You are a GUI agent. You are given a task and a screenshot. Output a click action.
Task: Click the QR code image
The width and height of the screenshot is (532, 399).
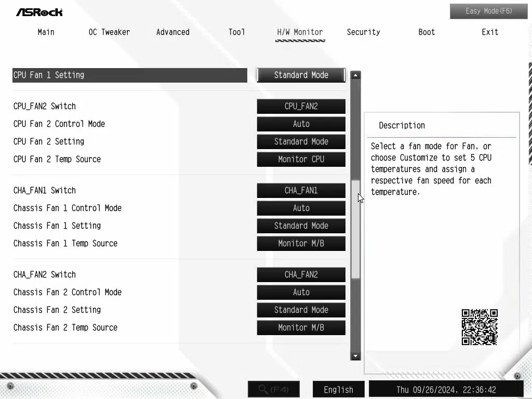pos(480,327)
